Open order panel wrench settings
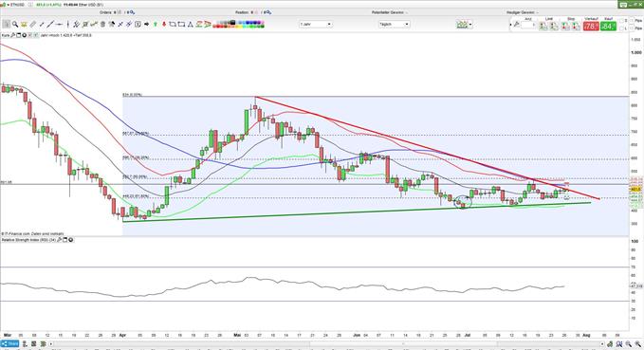 (516, 25)
